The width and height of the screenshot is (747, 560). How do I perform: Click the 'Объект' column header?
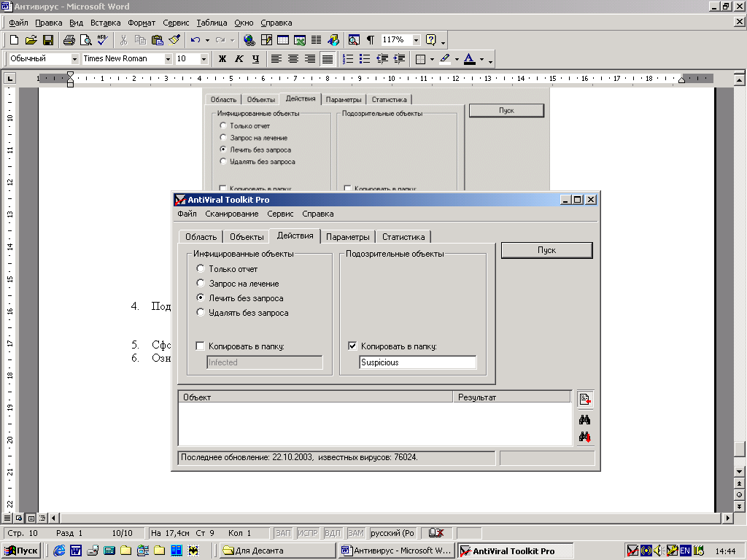[316, 397]
